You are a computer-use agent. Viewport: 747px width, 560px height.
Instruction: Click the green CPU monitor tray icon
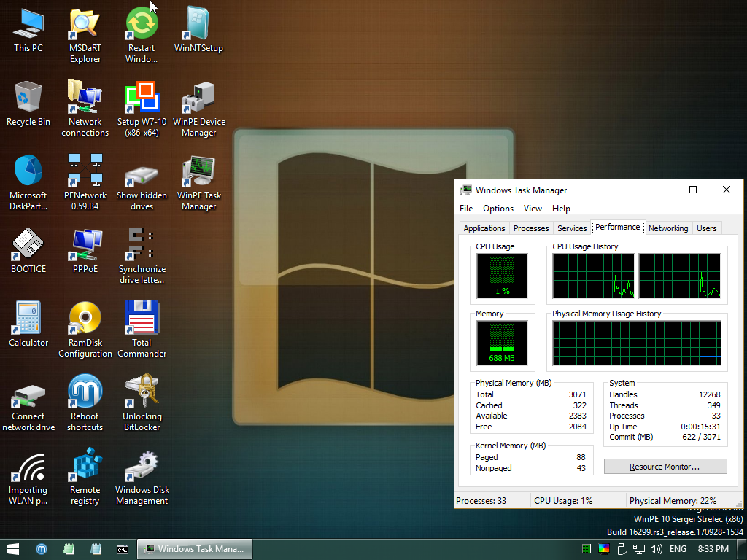click(x=587, y=549)
